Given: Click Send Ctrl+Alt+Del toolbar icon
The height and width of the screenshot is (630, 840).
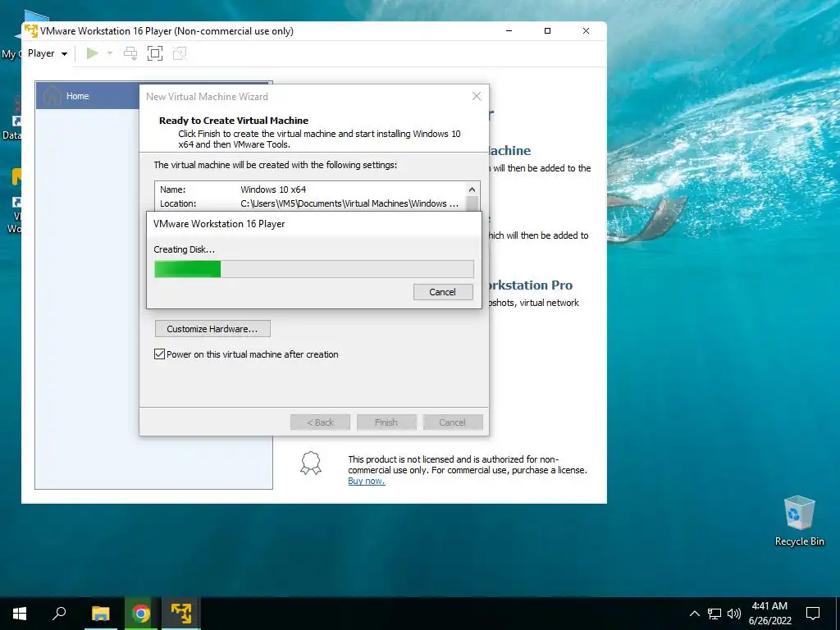Looking at the screenshot, I should click(x=130, y=53).
